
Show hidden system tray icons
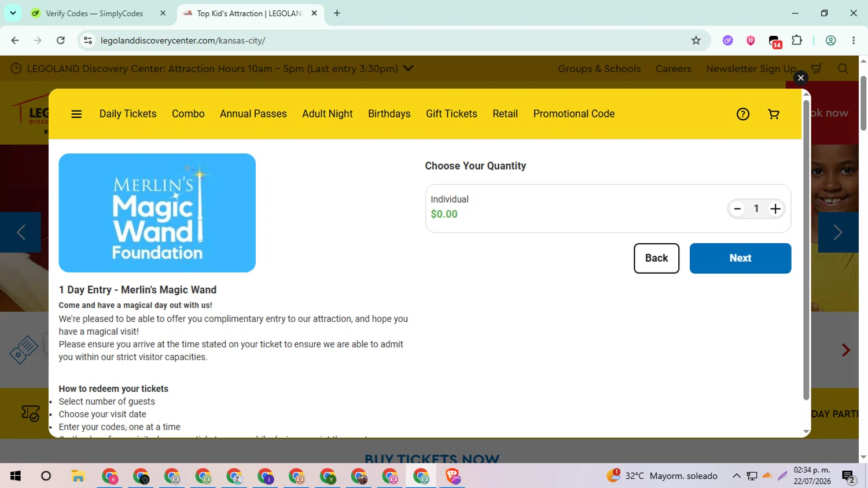(737, 476)
